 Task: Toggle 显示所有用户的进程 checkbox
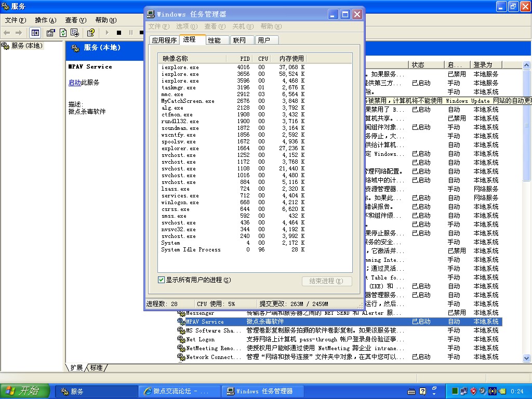161,280
